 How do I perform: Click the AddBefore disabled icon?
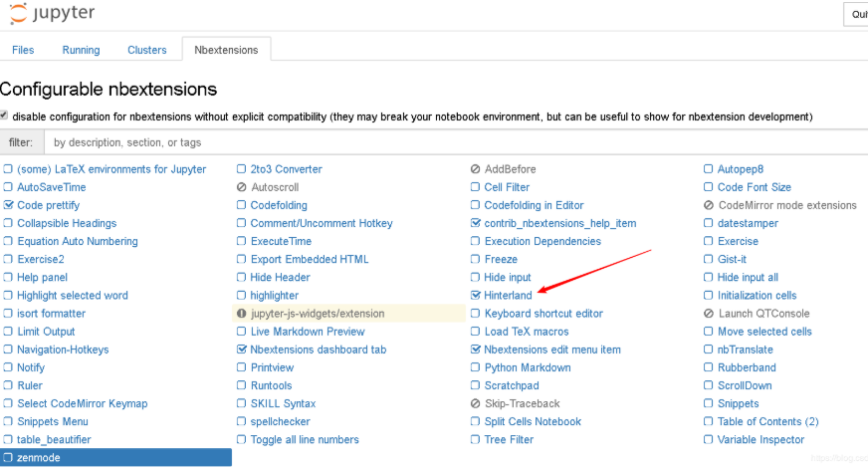click(476, 169)
